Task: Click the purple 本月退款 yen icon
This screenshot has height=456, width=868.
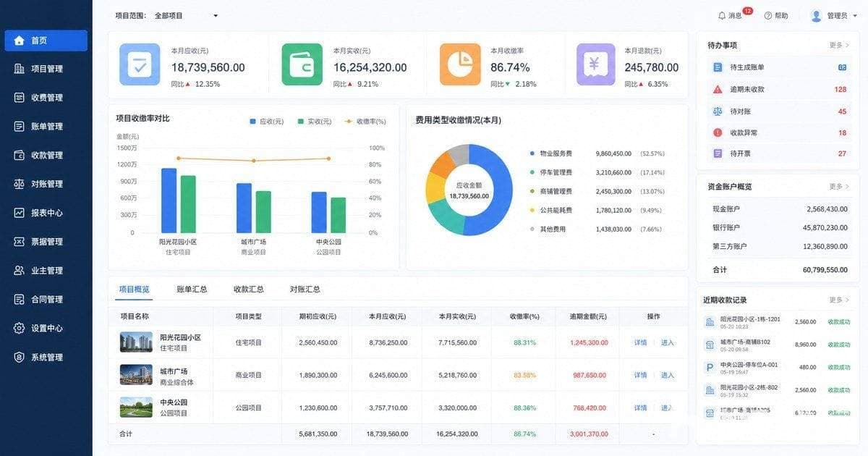Action: tap(596, 64)
